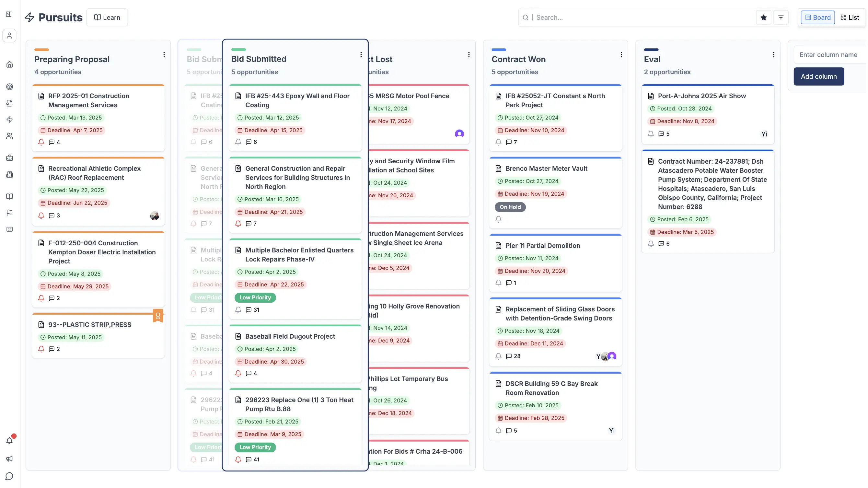Click Yi assignee on Port-A-Johns 2025 Air Show card
The image size is (868, 488).
coord(764,134)
